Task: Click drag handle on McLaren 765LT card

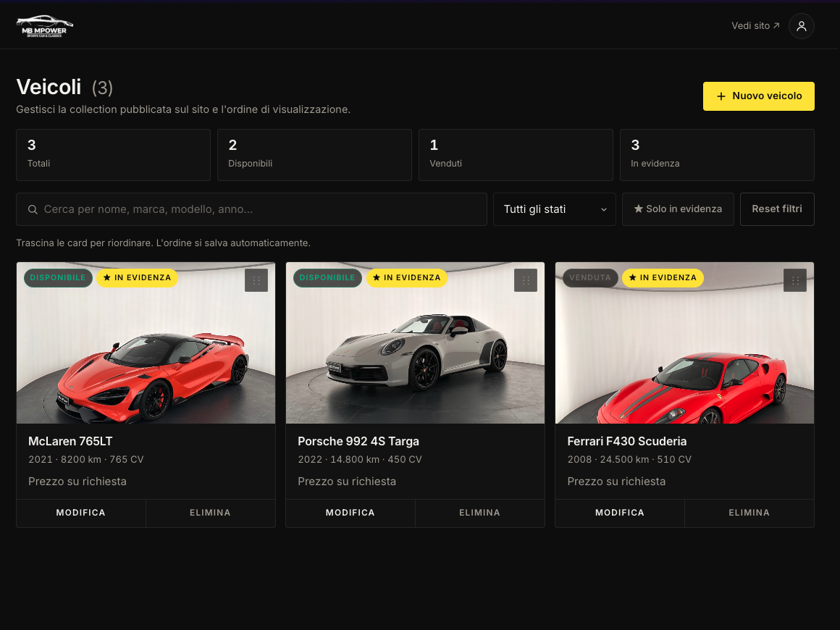Action: click(256, 280)
